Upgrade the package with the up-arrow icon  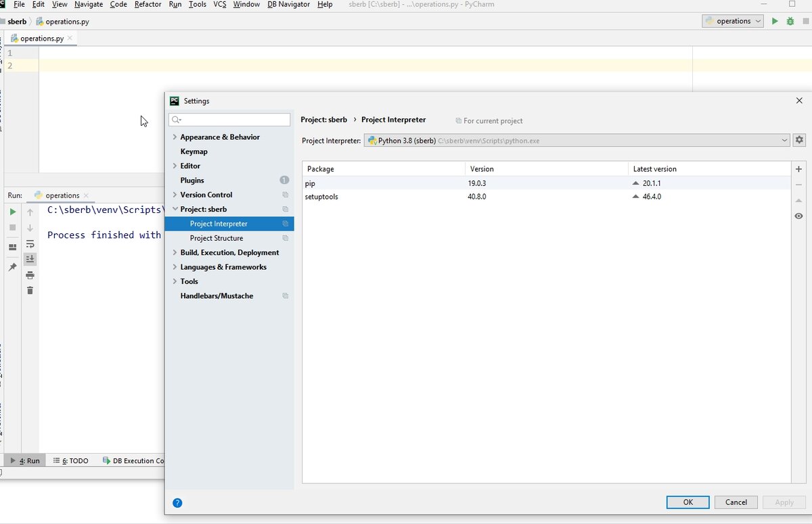pos(798,200)
